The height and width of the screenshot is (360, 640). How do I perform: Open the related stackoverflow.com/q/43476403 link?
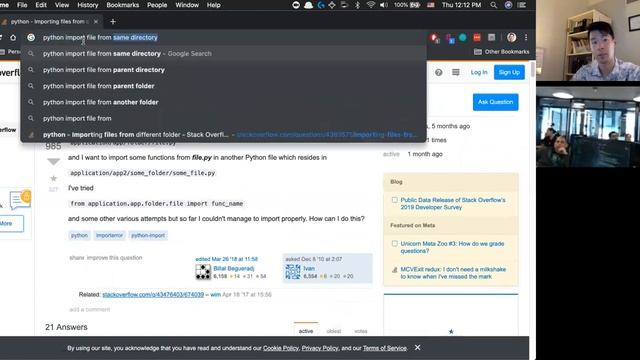(x=153, y=295)
